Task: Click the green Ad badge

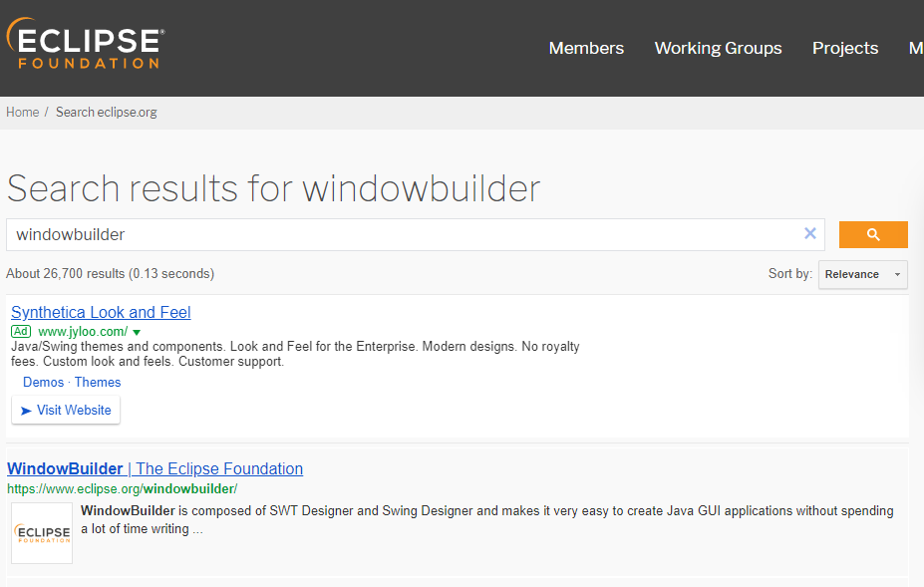Action: [x=21, y=331]
